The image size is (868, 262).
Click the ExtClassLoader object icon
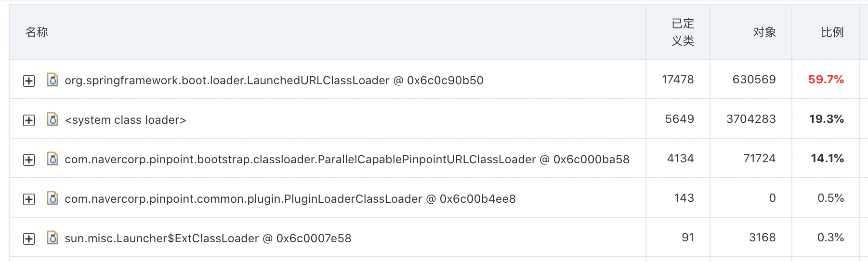[x=53, y=237]
